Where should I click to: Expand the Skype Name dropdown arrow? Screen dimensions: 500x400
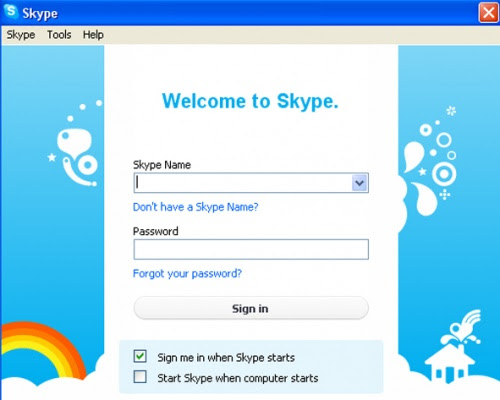click(359, 183)
